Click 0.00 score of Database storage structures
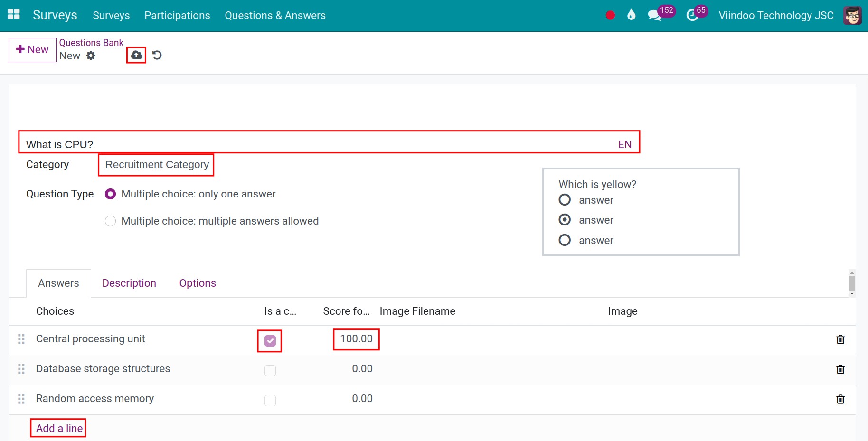 tap(362, 369)
